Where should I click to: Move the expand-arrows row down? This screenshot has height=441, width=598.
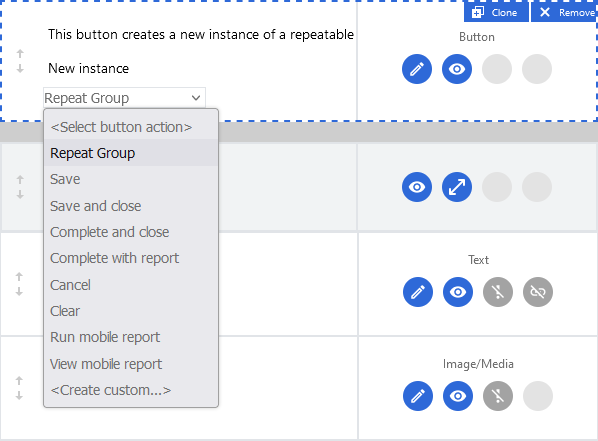20,195
